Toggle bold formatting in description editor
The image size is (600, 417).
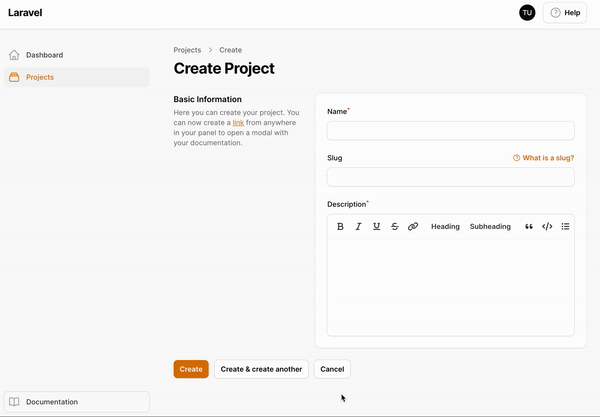pyautogui.click(x=340, y=226)
